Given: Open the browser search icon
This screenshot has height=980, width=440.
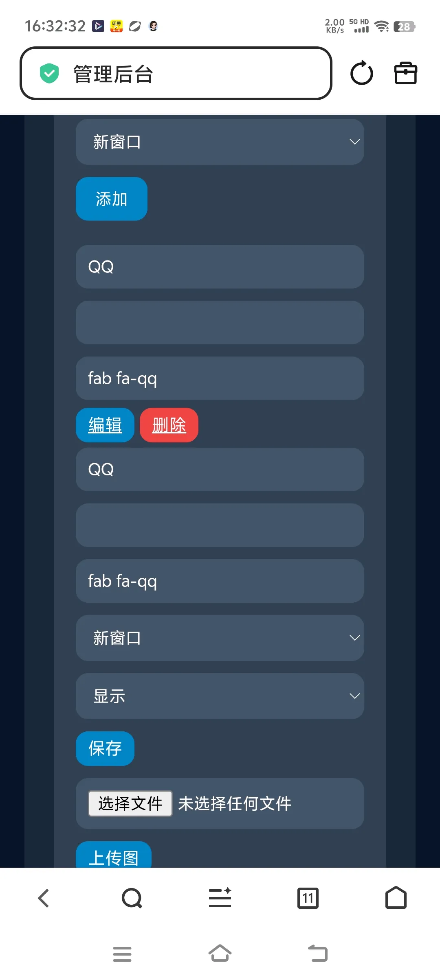Looking at the screenshot, I should [x=132, y=898].
